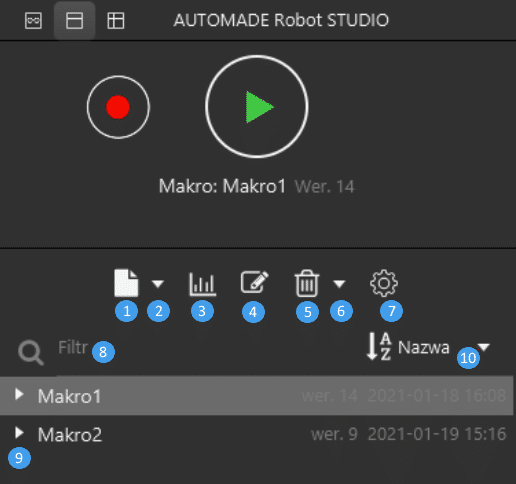Expand the Makro1 tree item
The image size is (516, 484).
pyautogui.click(x=19, y=395)
